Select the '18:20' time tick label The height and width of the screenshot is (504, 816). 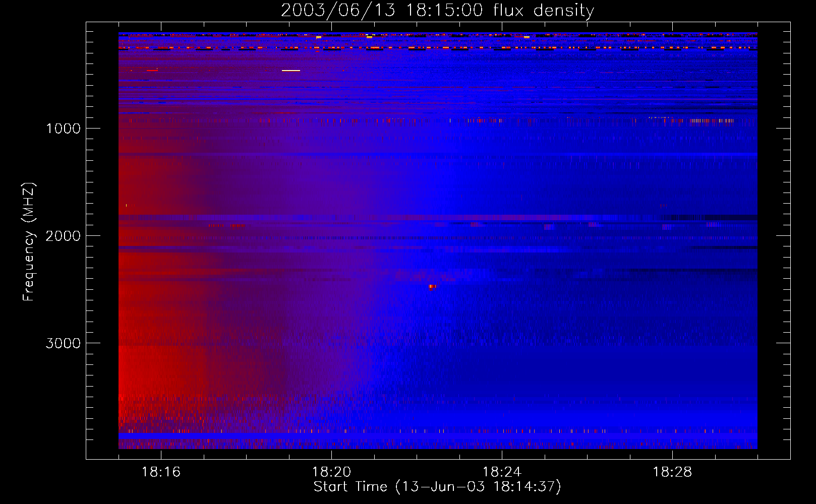[x=331, y=472]
